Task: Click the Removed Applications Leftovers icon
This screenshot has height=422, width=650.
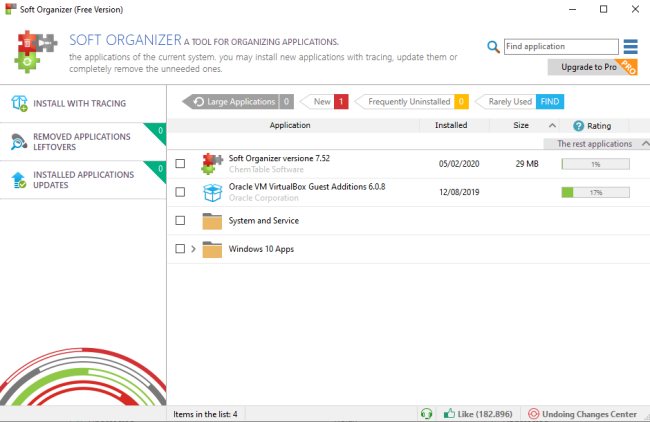Action: click(x=19, y=142)
